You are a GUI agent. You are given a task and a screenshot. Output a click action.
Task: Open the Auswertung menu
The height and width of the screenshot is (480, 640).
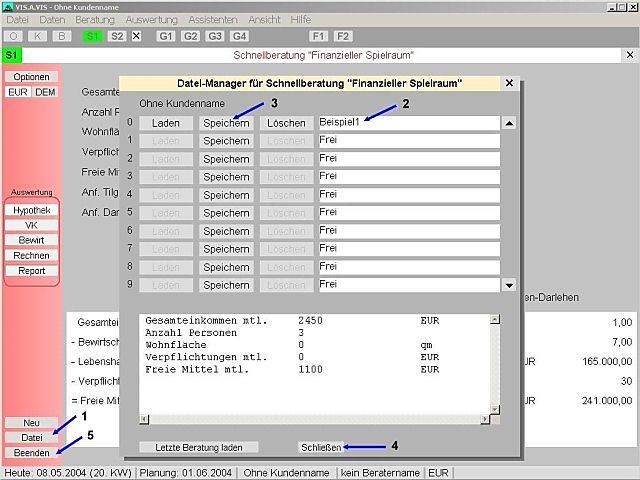tap(151, 20)
